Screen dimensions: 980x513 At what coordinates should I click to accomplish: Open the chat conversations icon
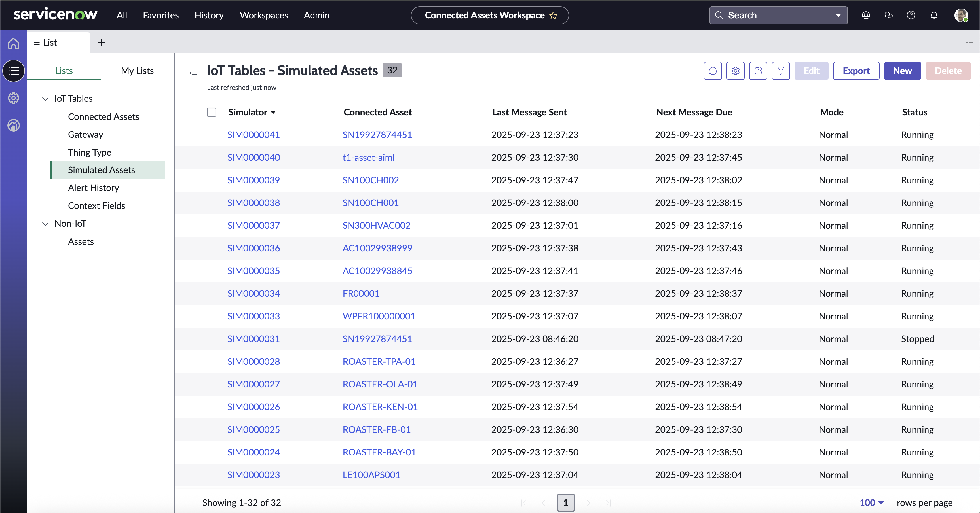[x=889, y=15]
